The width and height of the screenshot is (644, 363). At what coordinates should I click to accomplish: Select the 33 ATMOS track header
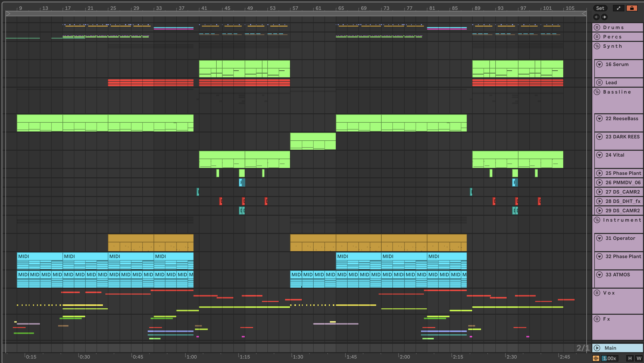pos(617,275)
